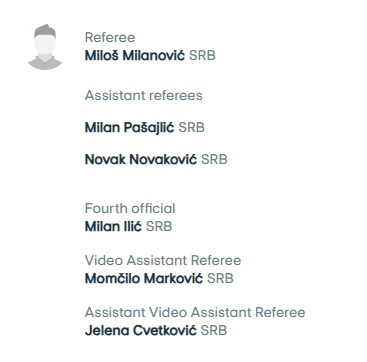Click SRB beside Milan Pašajlić
The image size is (367, 362).
coord(191,128)
